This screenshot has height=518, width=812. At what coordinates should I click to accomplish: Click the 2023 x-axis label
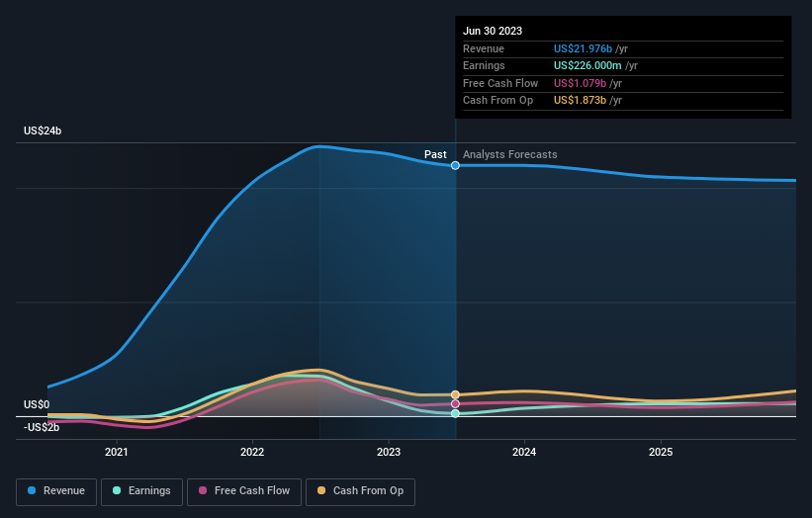click(x=389, y=453)
